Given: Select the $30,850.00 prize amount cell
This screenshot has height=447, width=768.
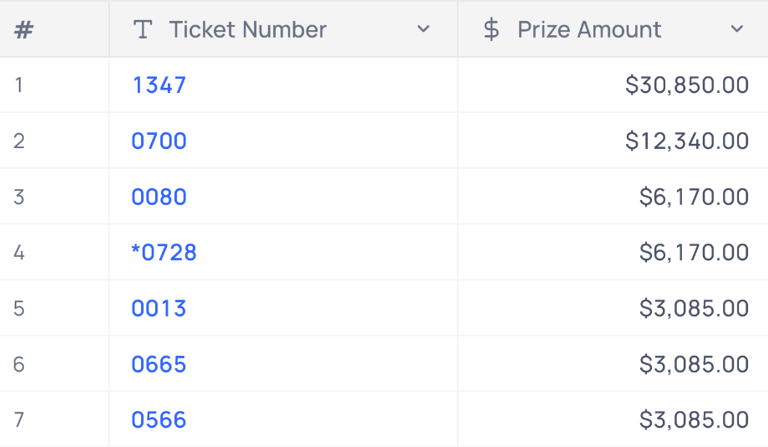Looking at the screenshot, I should pyautogui.click(x=610, y=85).
